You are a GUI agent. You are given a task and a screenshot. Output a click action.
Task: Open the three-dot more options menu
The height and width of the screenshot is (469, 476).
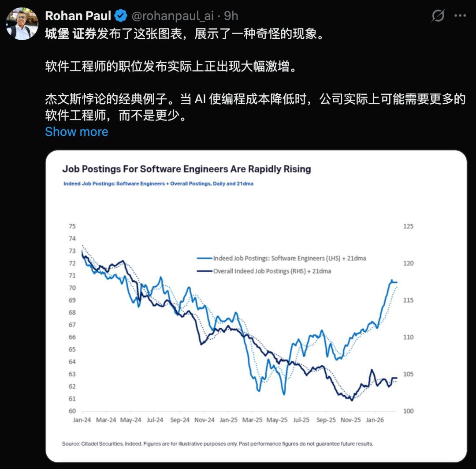coord(460,16)
